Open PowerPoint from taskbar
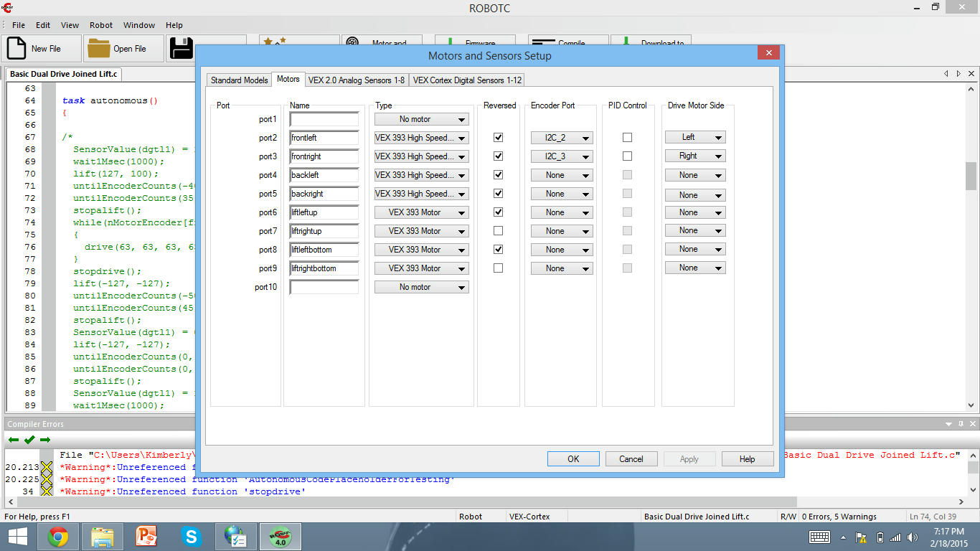980x551 pixels. click(146, 537)
